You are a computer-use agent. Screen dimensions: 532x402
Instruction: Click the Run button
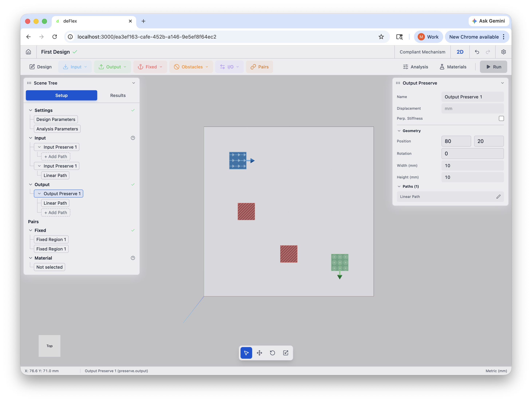pyautogui.click(x=493, y=67)
